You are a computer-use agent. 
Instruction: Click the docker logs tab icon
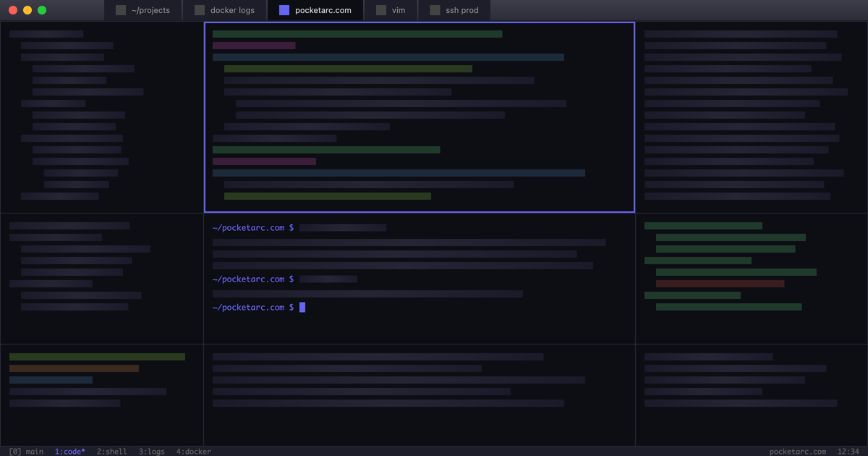pyautogui.click(x=200, y=10)
